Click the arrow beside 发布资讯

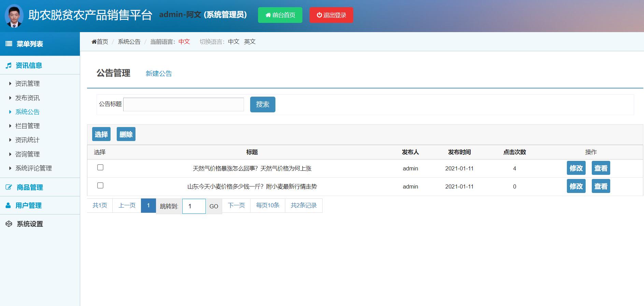point(10,98)
